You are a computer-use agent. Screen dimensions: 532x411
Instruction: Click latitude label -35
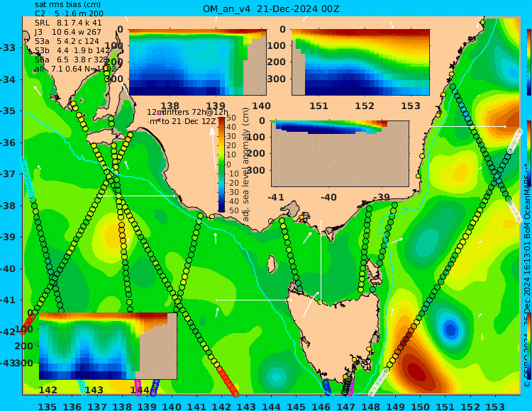pyautogui.click(x=7, y=111)
